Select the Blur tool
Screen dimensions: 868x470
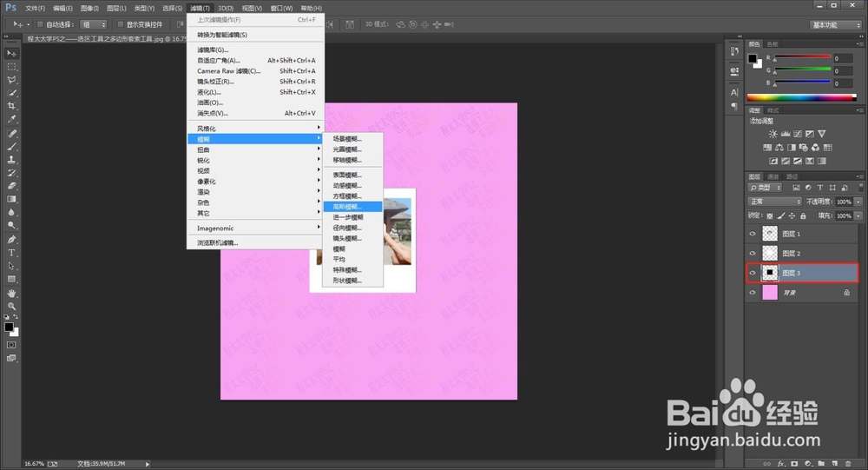(11, 212)
